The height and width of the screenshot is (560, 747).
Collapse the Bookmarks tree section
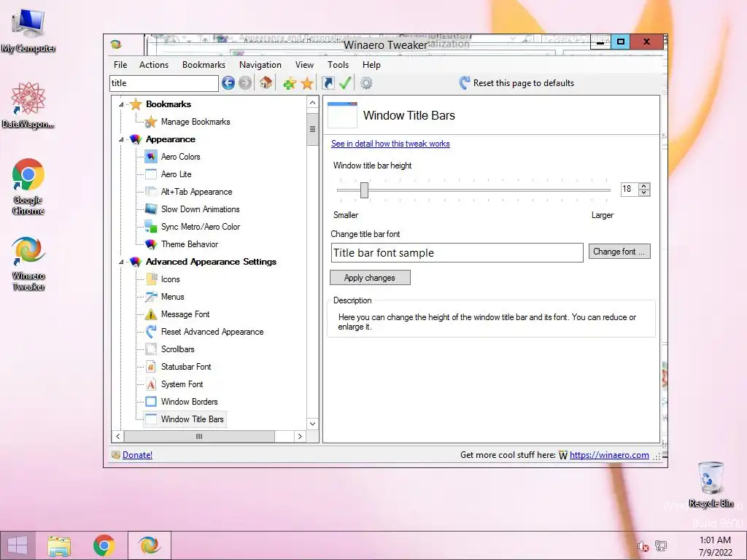(x=121, y=104)
